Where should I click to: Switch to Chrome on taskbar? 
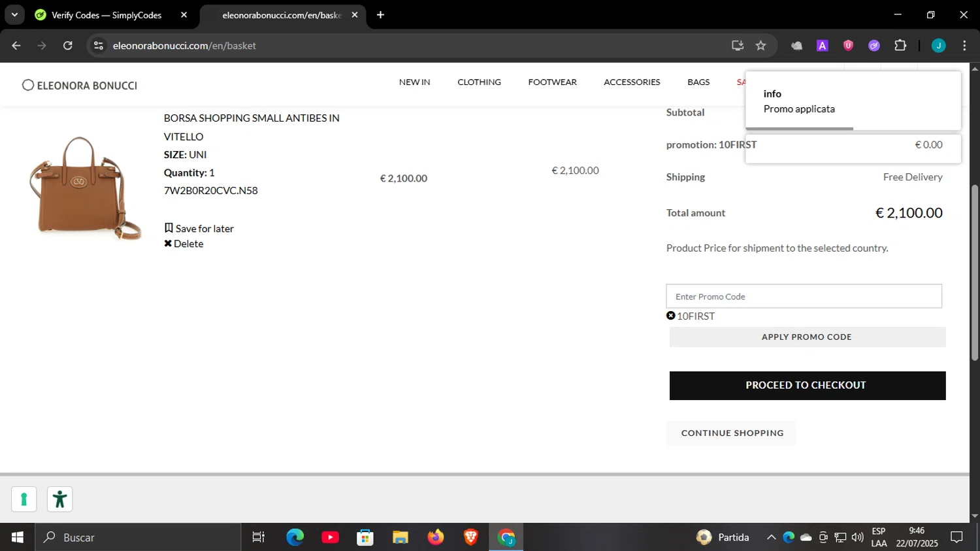coord(506,537)
